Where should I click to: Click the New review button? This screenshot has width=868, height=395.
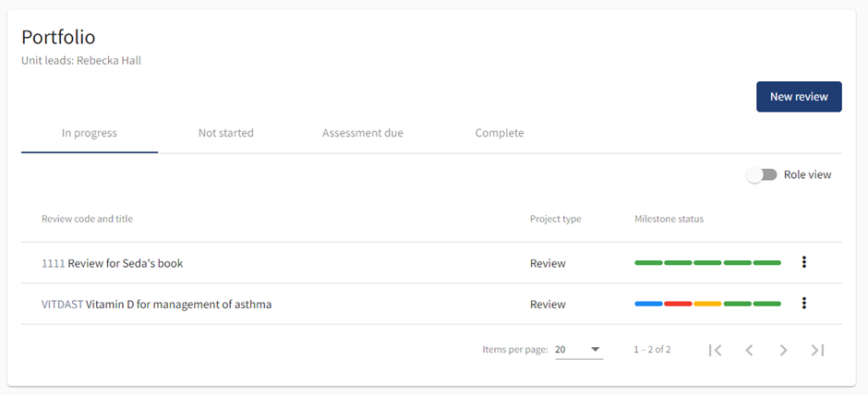[799, 97]
